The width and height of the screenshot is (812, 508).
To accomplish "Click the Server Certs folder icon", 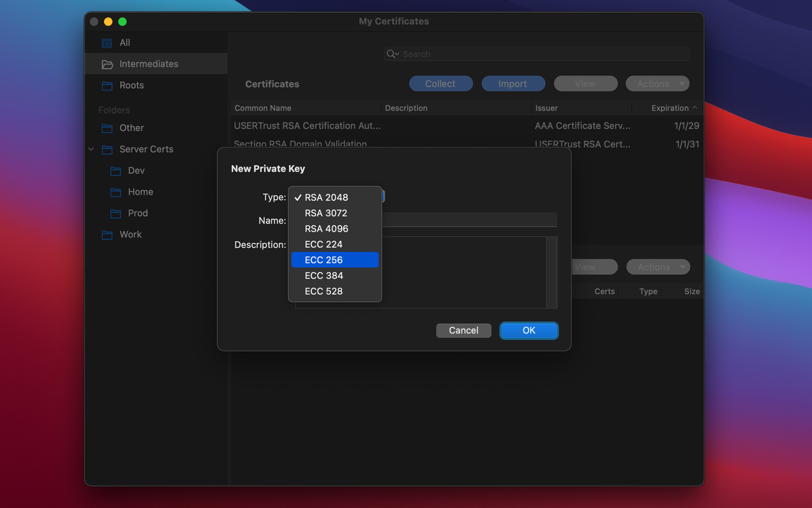I will click(x=107, y=149).
